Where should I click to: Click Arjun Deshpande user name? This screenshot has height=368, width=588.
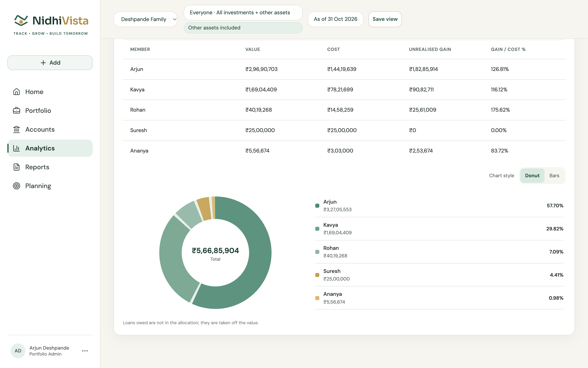click(49, 348)
